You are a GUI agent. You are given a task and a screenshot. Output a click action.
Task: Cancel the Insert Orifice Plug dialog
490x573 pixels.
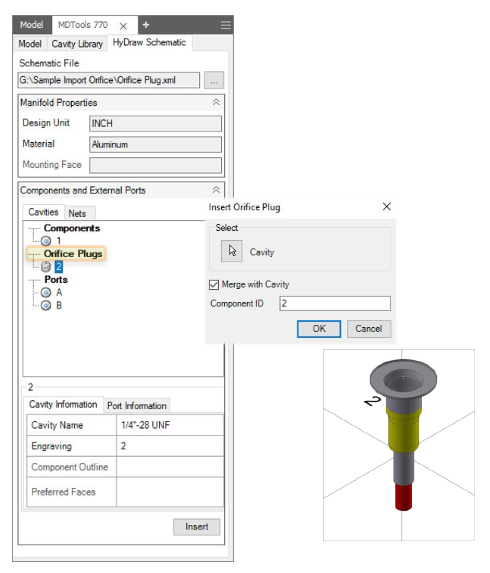[x=369, y=329]
